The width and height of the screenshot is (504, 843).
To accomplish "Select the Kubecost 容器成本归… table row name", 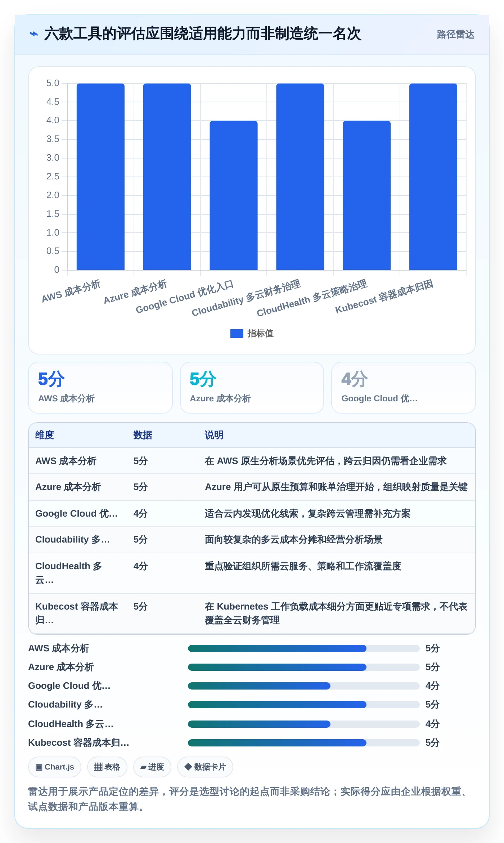I will (77, 614).
